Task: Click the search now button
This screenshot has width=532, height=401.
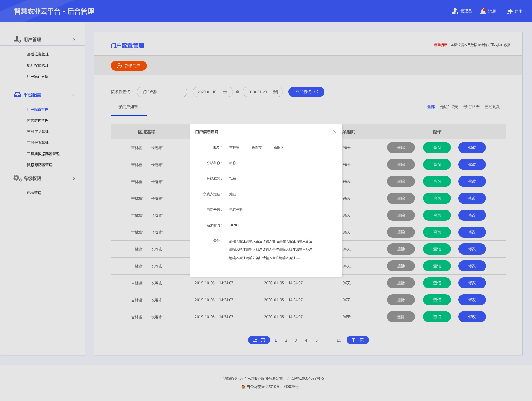Action: [x=306, y=92]
